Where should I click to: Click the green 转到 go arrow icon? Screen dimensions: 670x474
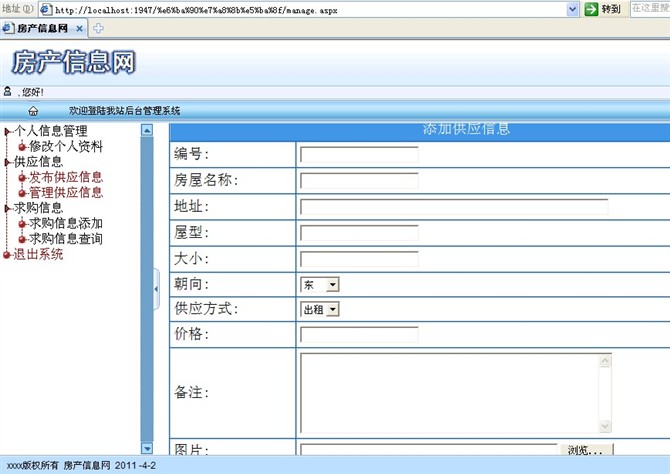(591, 9)
